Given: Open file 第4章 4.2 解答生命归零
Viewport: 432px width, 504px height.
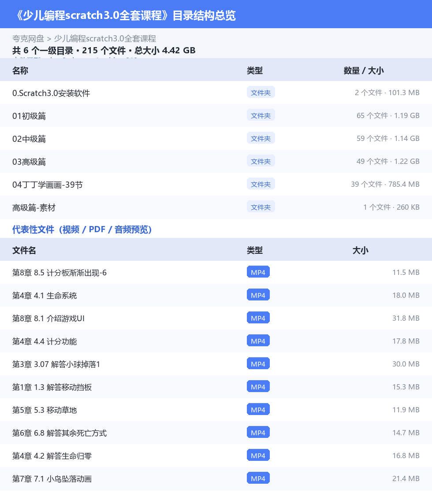Looking at the screenshot, I should 52,456.
